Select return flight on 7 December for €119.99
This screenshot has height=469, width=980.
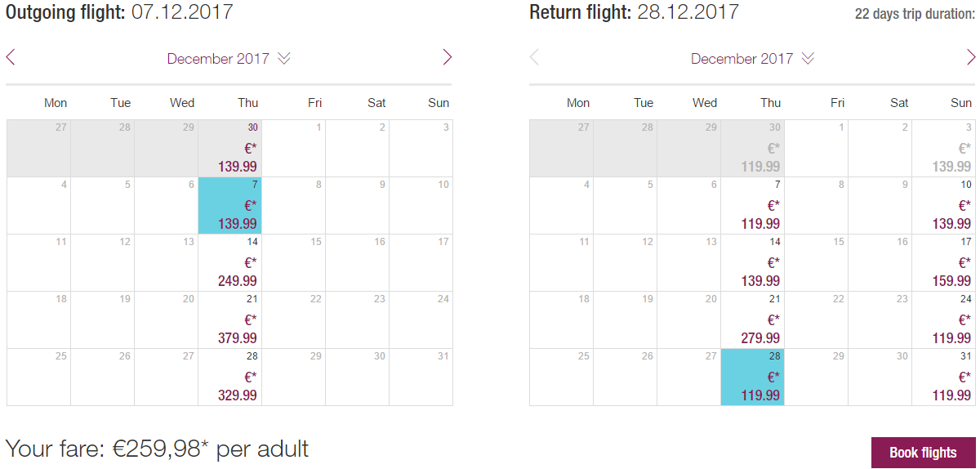753,206
